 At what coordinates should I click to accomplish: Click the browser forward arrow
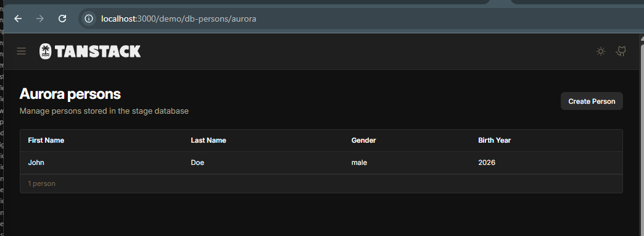[40, 19]
